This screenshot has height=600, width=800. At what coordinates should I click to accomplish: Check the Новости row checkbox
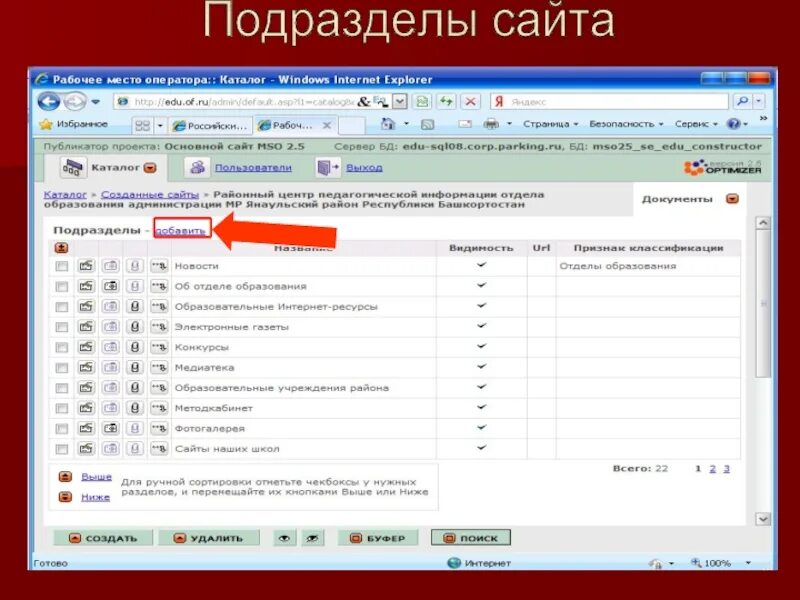pos(62,266)
